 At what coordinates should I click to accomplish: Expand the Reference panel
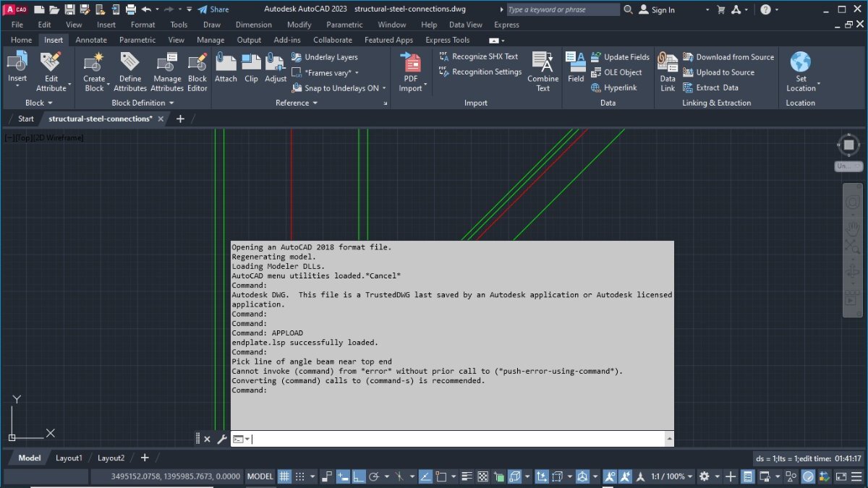tap(297, 103)
